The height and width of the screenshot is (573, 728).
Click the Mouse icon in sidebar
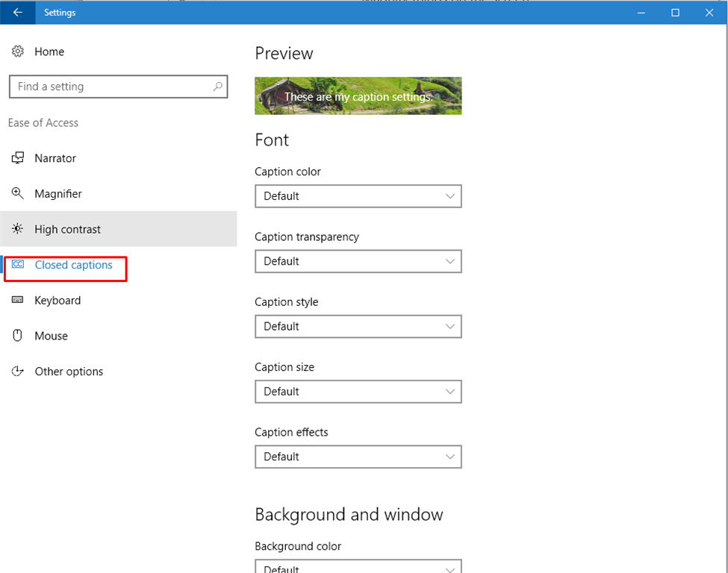pos(18,336)
